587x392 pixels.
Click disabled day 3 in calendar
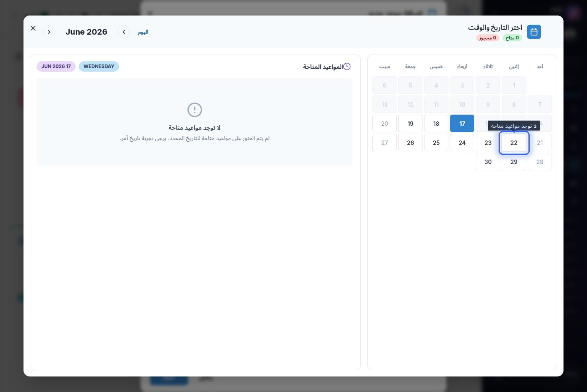click(x=462, y=85)
